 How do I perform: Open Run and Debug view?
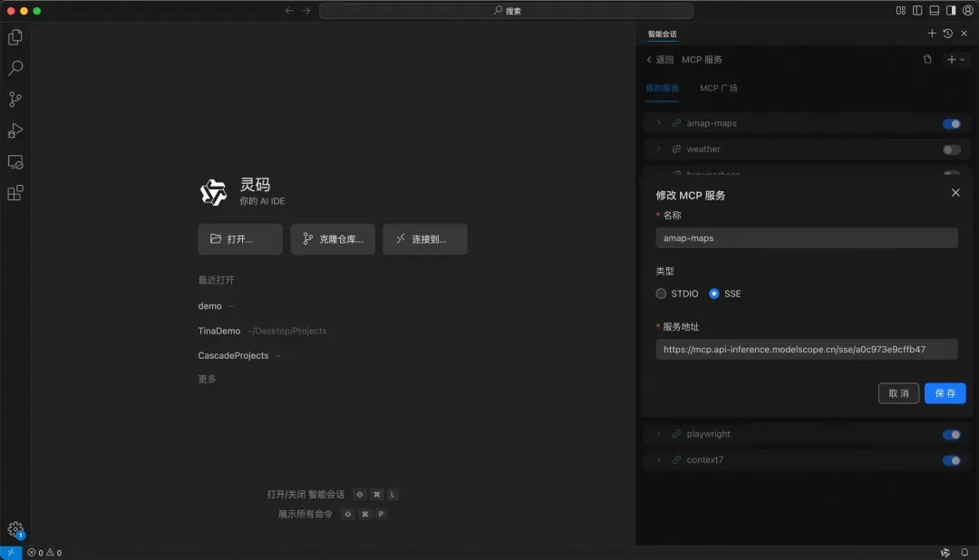[x=15, y=130]
